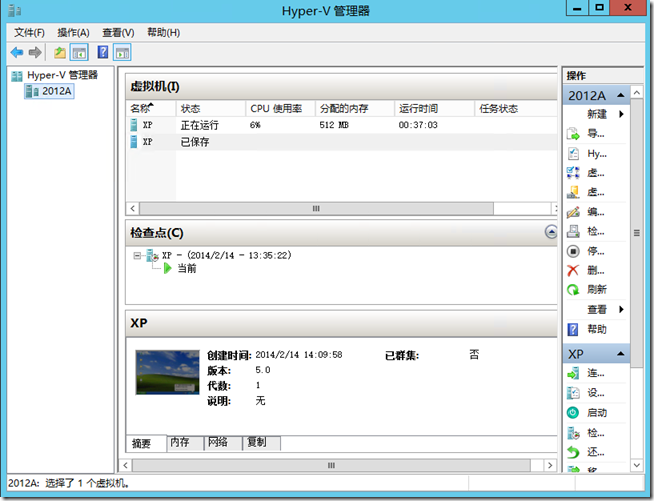Click right arrow of bottom horizontal scrollbar
Image resolution: width=654 pixels, height=501 pixels.
tap(550, 465)
